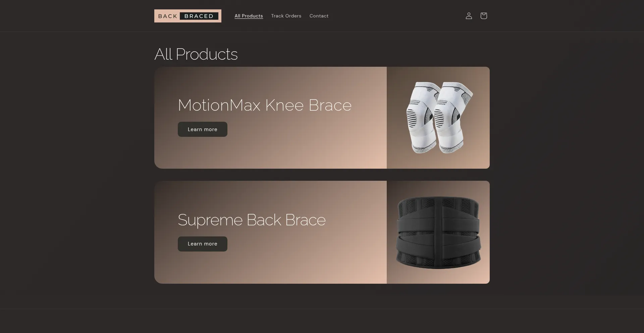Screen dimensions: 644x333
Task: Click the dark BRACED box in logo
Action: tap(199, 16)
